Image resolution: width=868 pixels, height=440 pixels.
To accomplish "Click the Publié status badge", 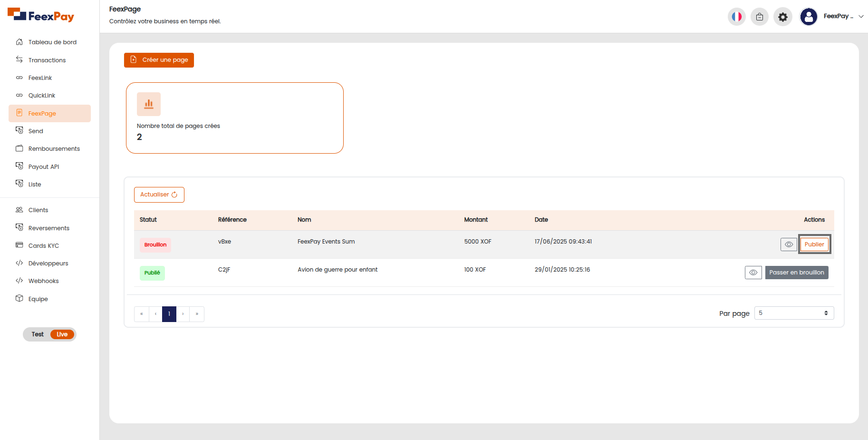I will click(152, 273).
